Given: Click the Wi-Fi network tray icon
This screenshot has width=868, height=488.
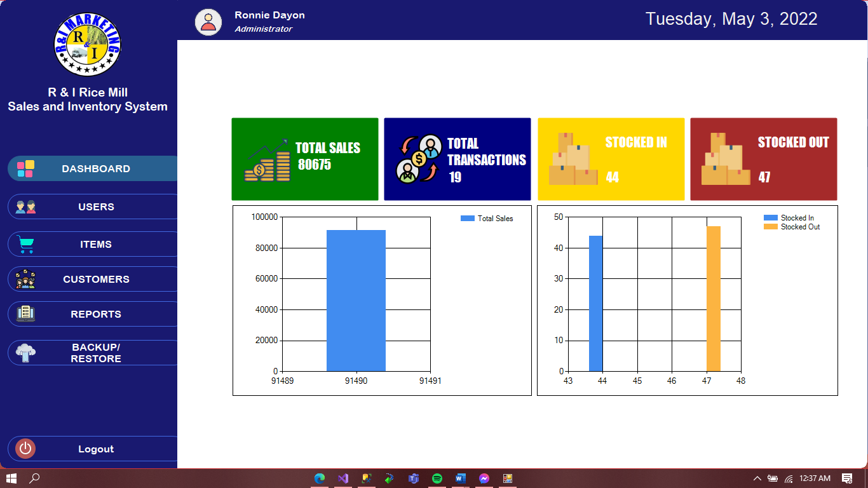Looking at the screenshot, I should tap(789, 478).
